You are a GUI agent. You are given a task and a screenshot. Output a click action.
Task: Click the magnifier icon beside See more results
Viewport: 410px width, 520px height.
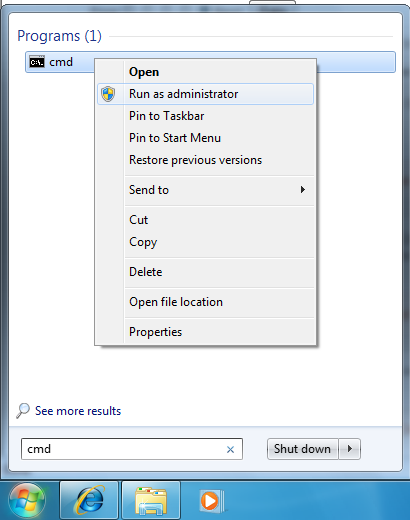pyautogui.click(x=23, y=411)
